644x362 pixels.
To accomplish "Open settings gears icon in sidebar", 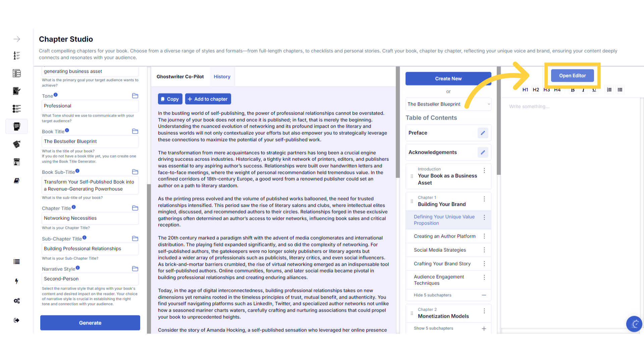I will click(16, 301).
